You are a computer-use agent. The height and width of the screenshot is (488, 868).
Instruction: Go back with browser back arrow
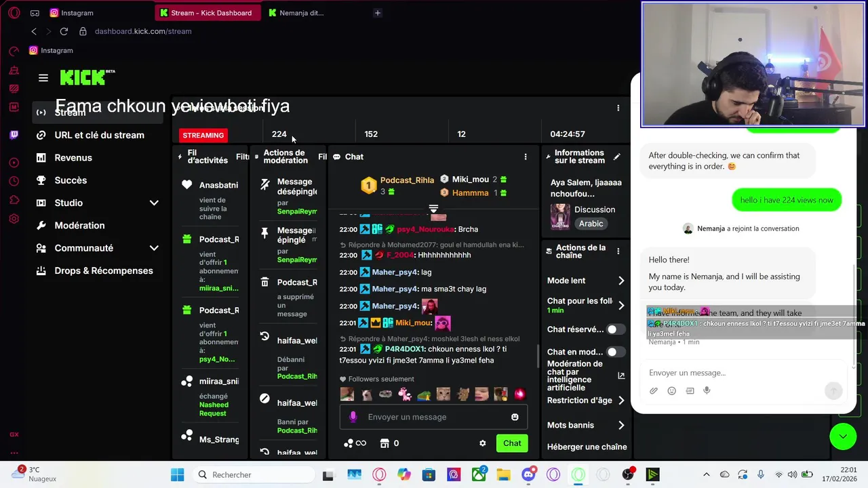pos(34,31)
